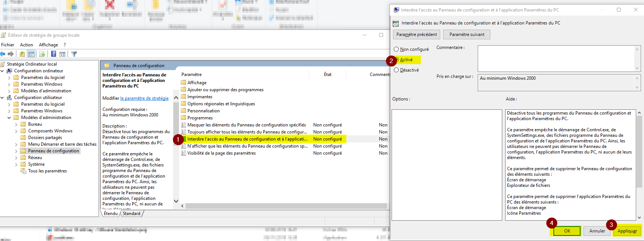Click the export list toolbar icon
This screenshot has width=644, height=241.
pyautogui.click(x=42, y=54)
